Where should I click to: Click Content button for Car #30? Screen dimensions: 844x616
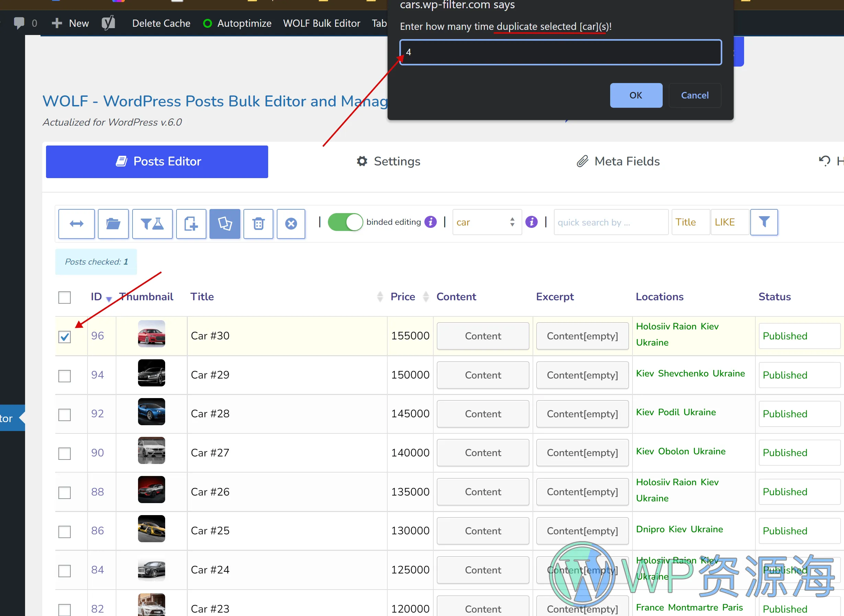point(483,336)
